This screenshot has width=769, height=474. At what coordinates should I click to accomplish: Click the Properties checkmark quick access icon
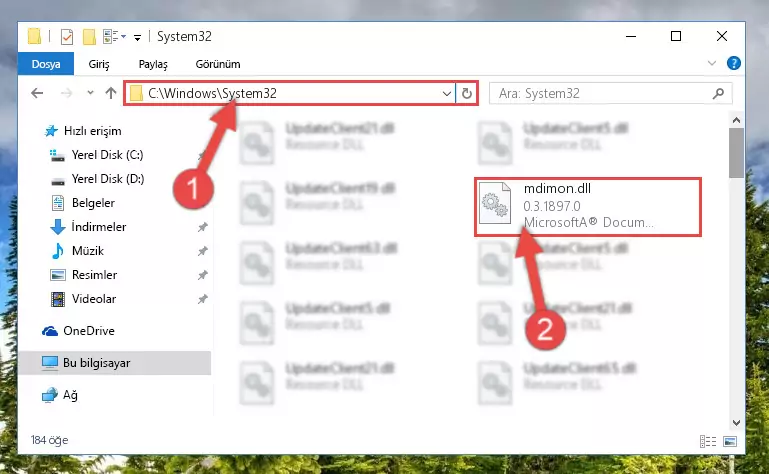tap(67, 37)
